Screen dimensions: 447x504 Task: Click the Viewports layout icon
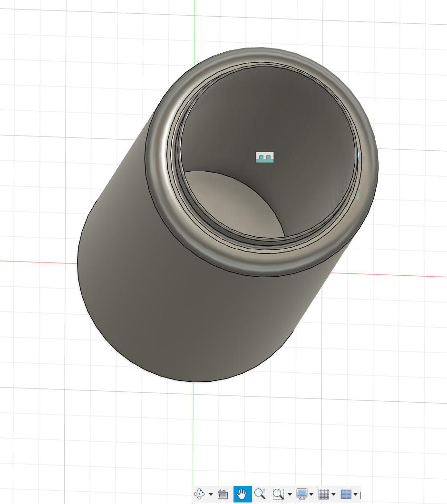(x=346, y=494)
